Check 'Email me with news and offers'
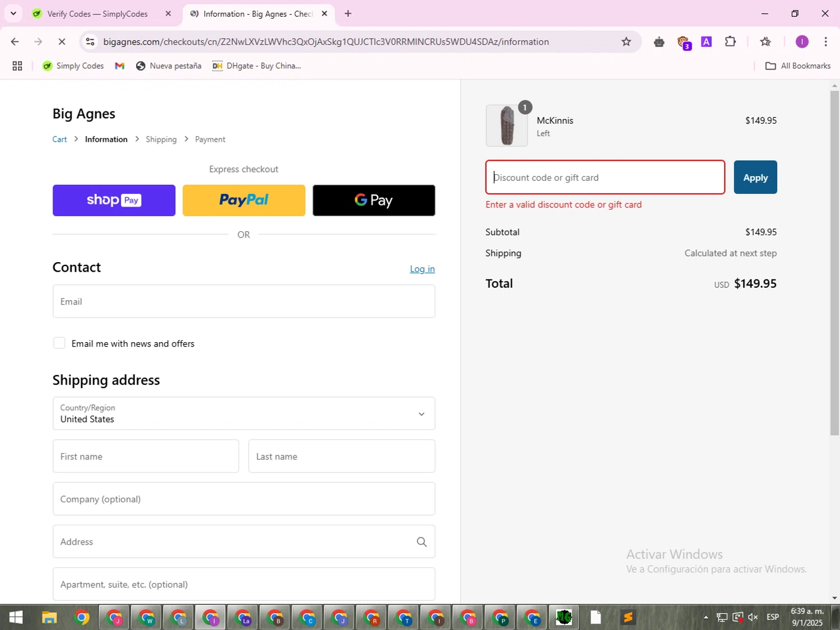840x630 pixels. [59, 343]
